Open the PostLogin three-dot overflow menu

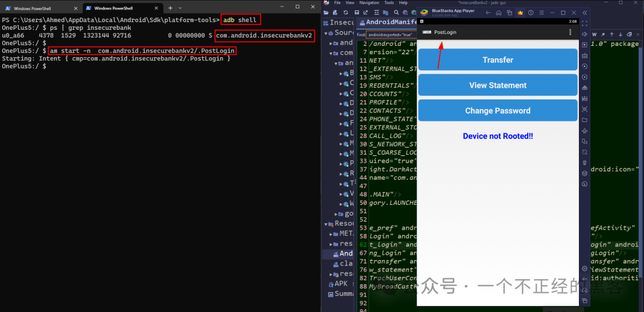pos(570,32)
